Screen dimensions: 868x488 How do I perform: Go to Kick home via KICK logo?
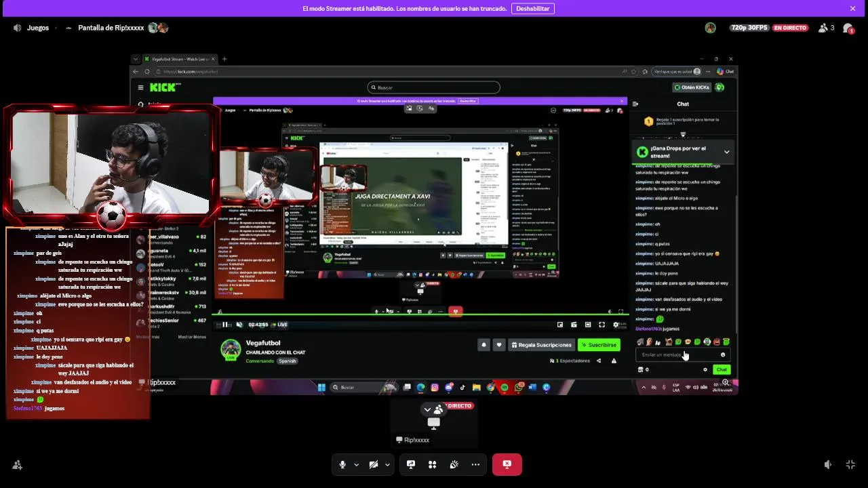point(165,87)
